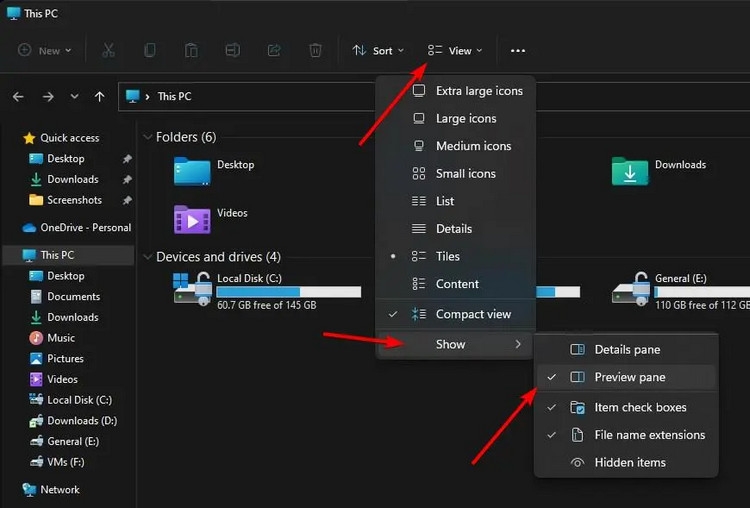
Task: Click the Delete trash can icon
Action: click(315, 50)
